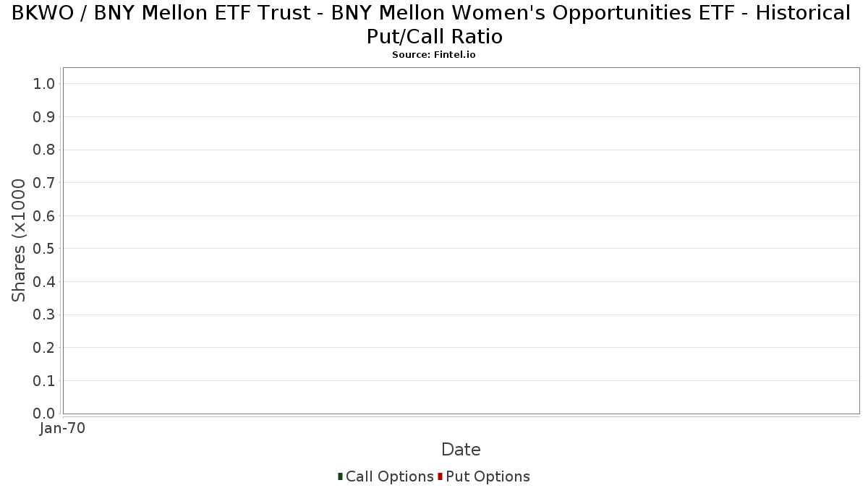Click the 0.7 y-axis tick label

(44, 183)
